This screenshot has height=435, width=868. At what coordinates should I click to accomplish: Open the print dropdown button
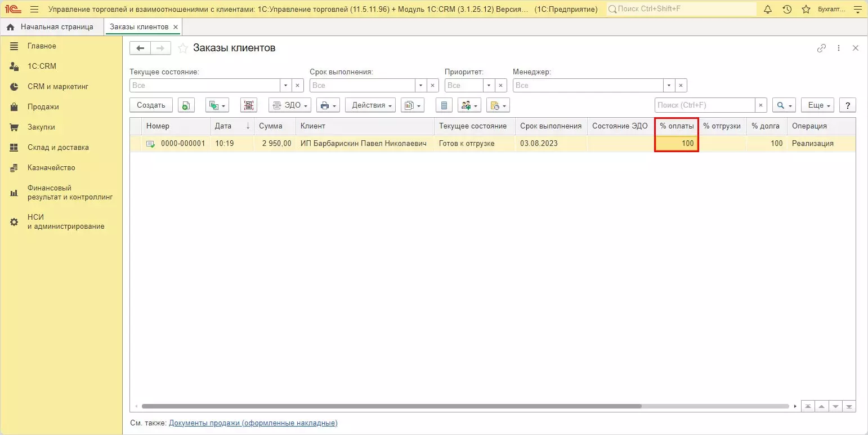click(328, 105)
